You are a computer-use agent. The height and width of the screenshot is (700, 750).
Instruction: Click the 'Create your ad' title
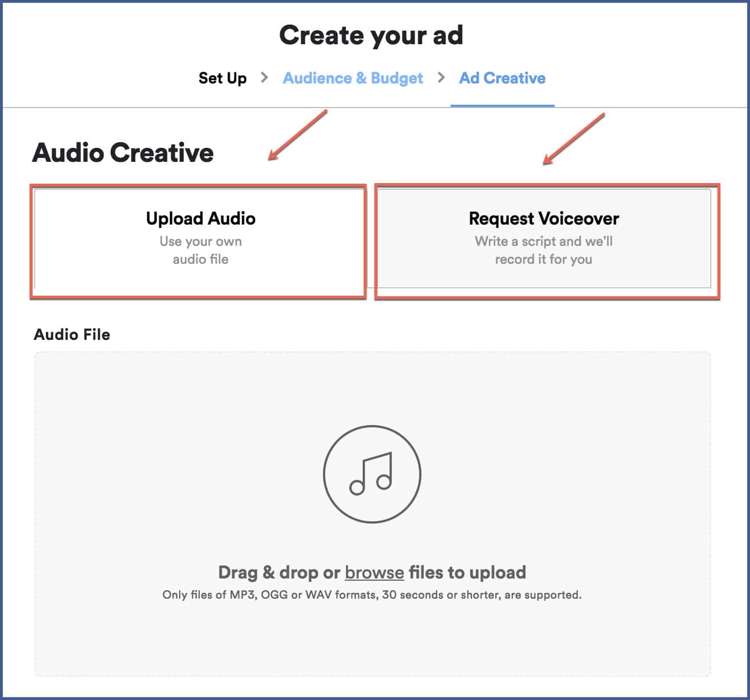[371, 35]
